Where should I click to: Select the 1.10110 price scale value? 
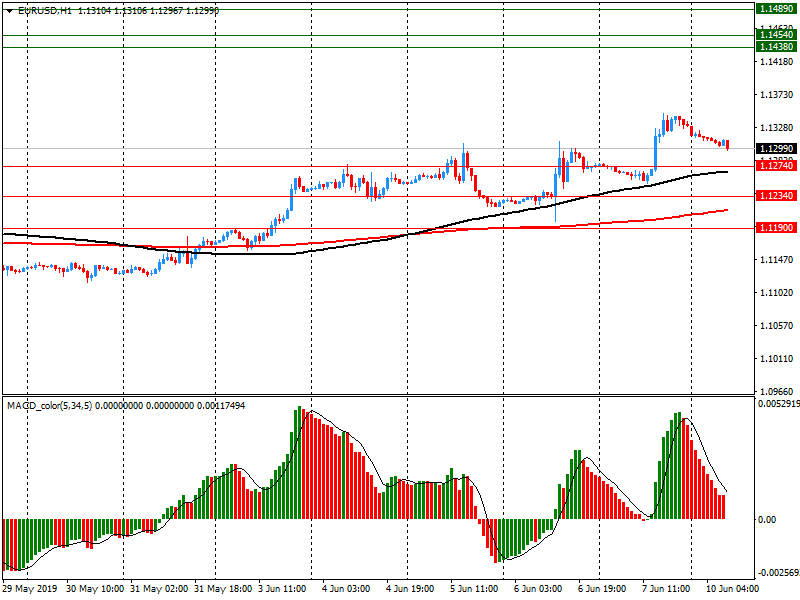pyautogui.click(x=777, y=359)
